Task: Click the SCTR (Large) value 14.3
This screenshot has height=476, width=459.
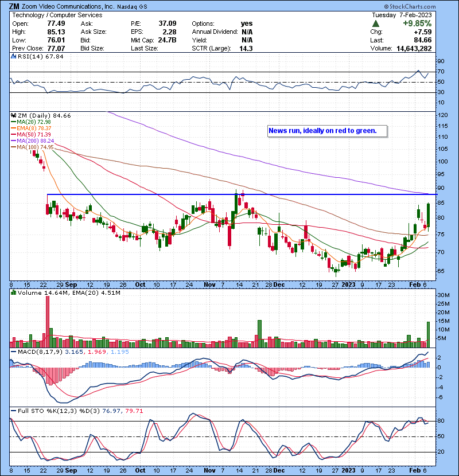Action: [246, 49]
